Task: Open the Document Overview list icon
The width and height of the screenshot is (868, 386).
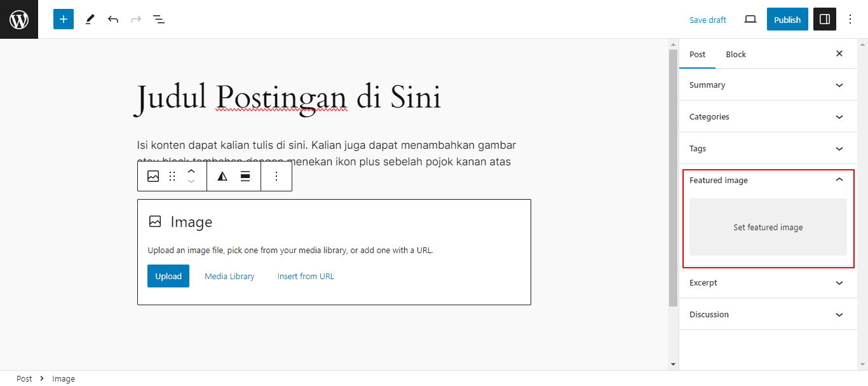Action: point(158,19)
